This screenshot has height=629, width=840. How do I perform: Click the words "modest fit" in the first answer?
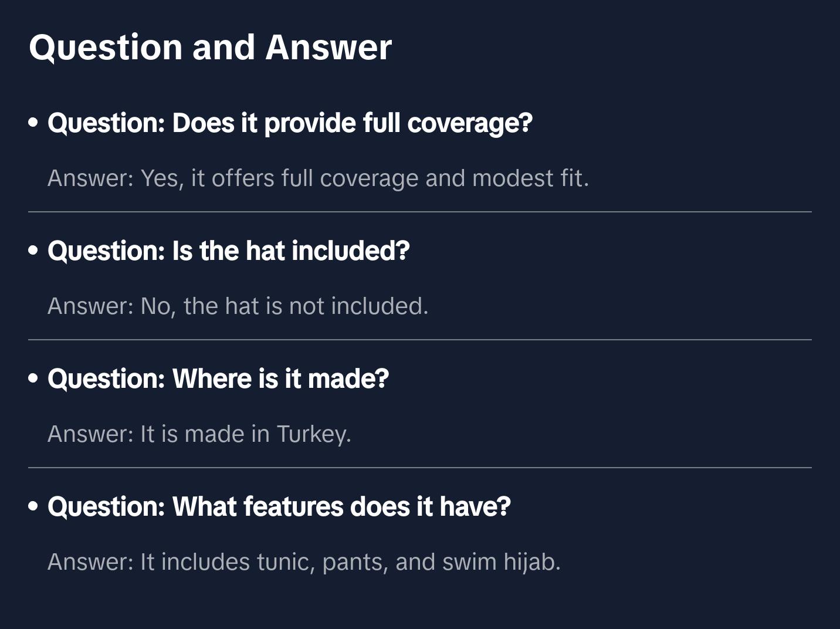point(529,178)
